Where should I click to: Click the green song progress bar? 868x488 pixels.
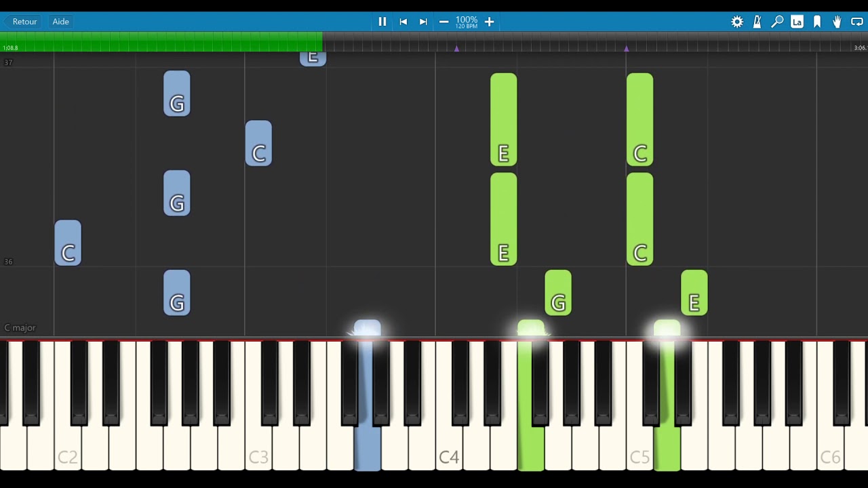coord(161,41)
